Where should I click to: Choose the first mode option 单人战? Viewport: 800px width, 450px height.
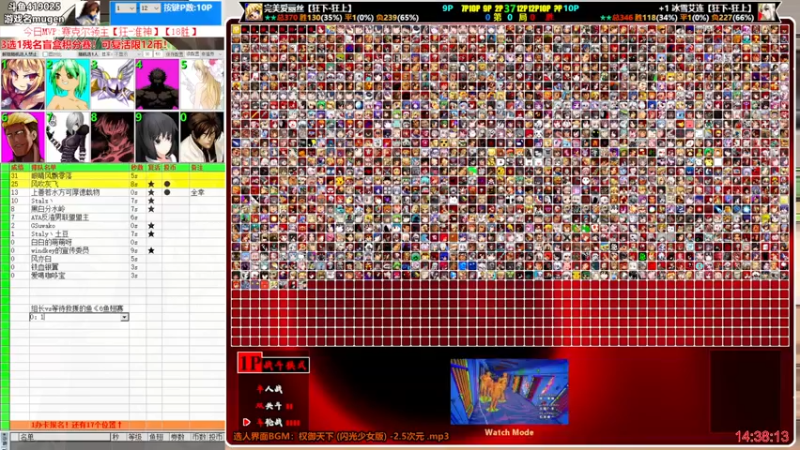tap(270, 389)
